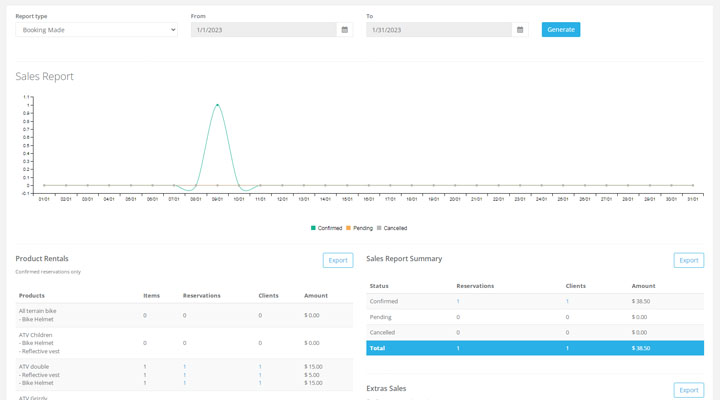The image size is (720, 400).
Task: Toggle Pending series in chart legend
Action: tap(360, 228)
